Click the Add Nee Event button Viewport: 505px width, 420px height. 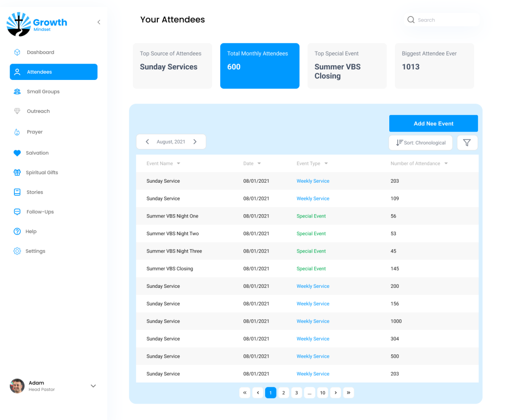click(x=433, y=124)
